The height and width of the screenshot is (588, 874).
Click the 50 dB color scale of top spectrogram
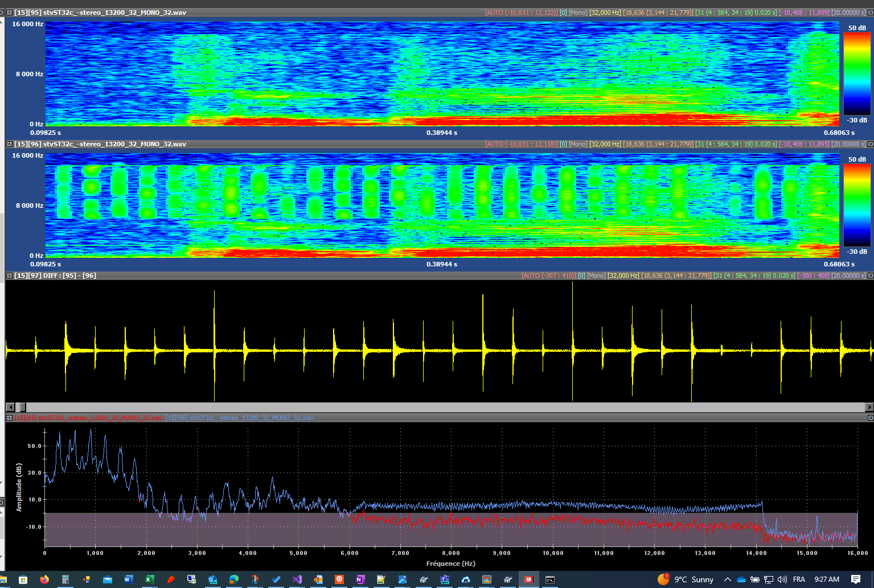pyautogui.click(x=856, y=74)
